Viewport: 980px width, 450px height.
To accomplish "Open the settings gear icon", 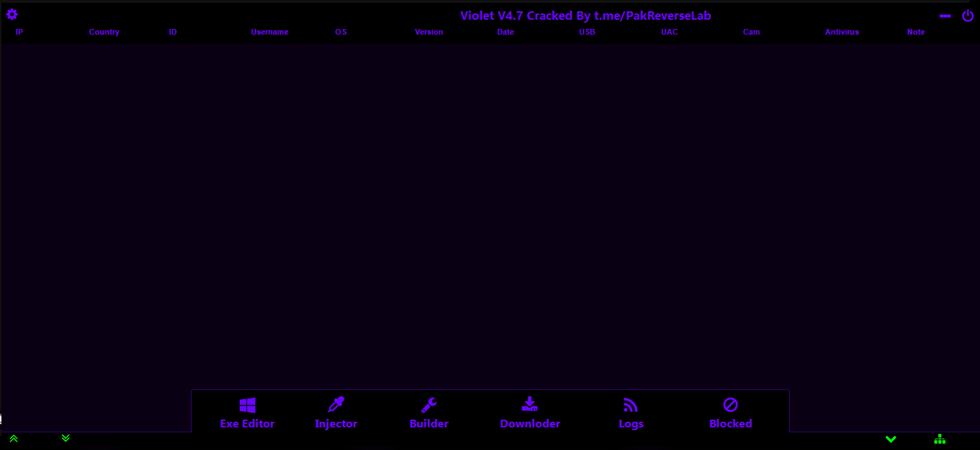I will pyautogui.click(x=12, y=14).
